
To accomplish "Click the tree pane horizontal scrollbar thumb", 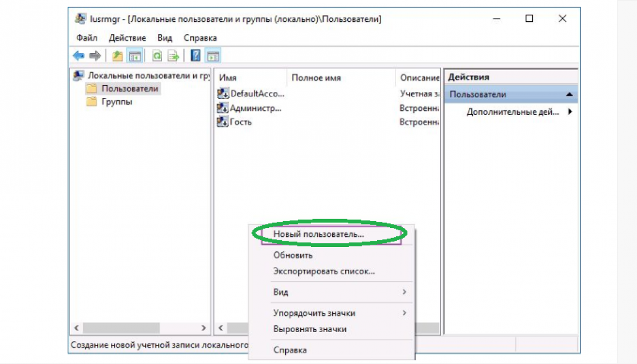I will [121, 328].
